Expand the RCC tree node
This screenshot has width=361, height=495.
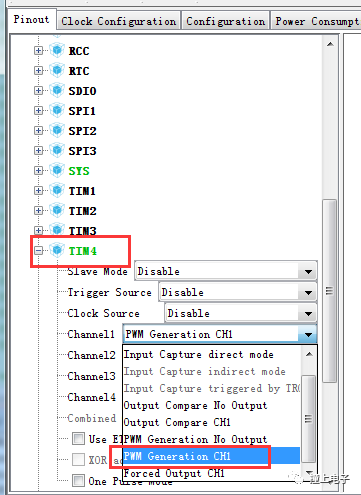click(39, 51)
